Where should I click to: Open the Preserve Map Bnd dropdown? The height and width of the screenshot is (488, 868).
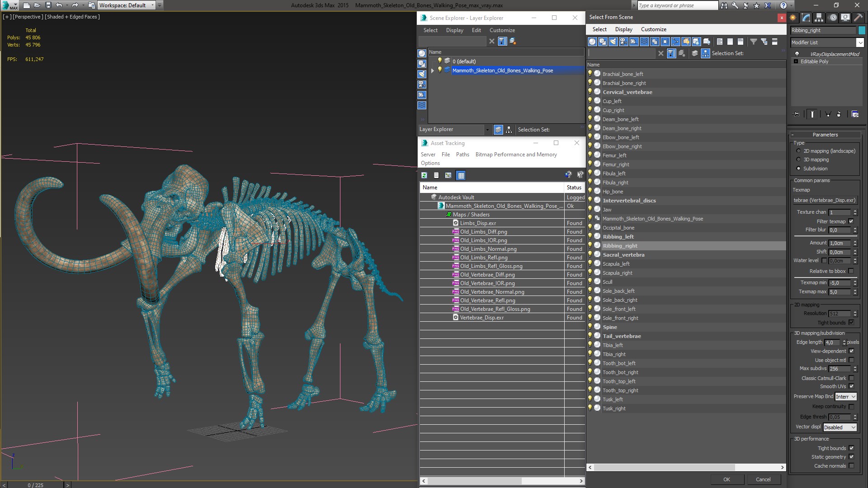pos(846,397)
